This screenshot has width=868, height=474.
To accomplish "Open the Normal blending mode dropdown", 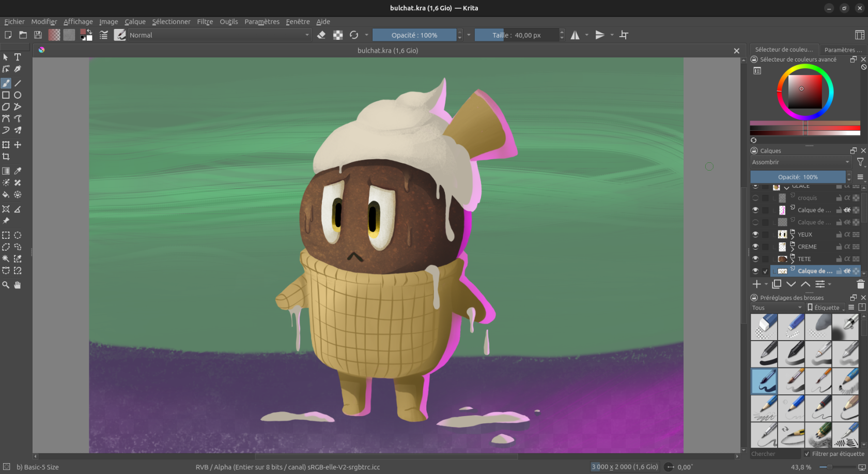I will (x=219, y=35).
